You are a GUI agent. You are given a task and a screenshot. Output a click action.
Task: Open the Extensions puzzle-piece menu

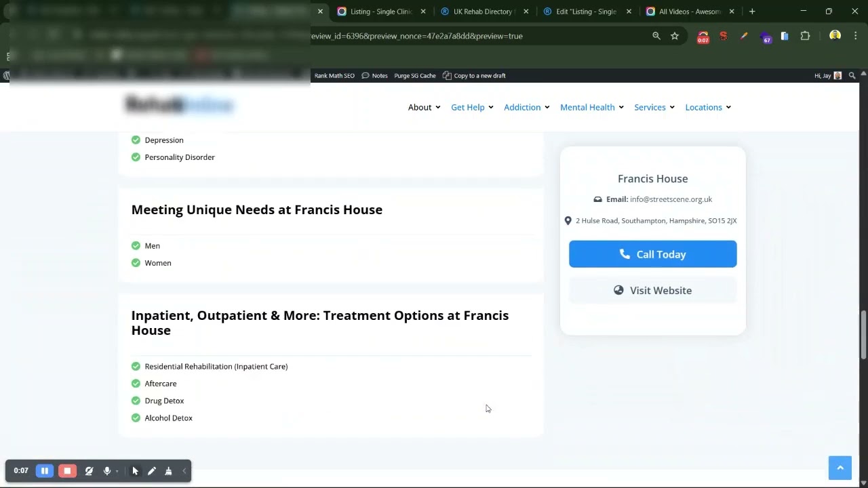pos(805,36)
